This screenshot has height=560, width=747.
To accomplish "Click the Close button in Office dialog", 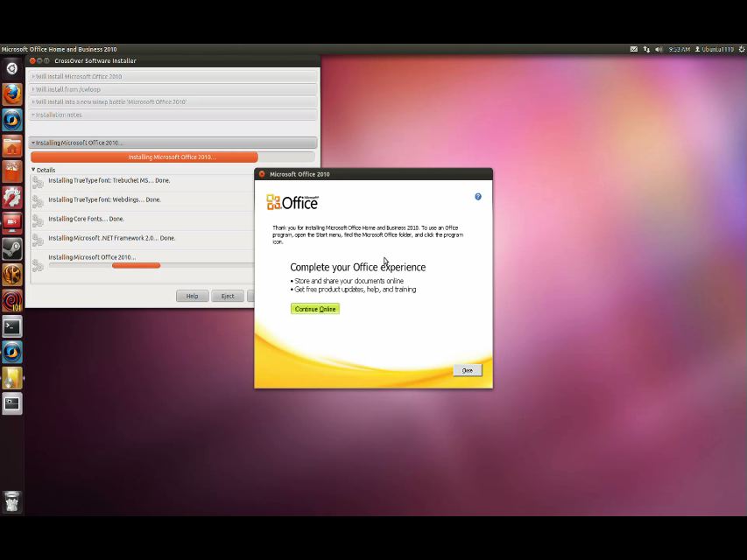I will point(468,370).
